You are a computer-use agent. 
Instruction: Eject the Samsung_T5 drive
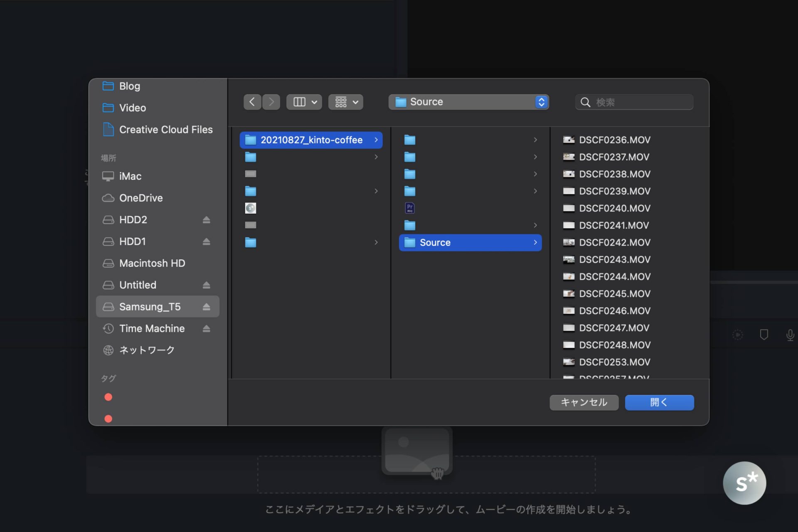pos(207,306)
